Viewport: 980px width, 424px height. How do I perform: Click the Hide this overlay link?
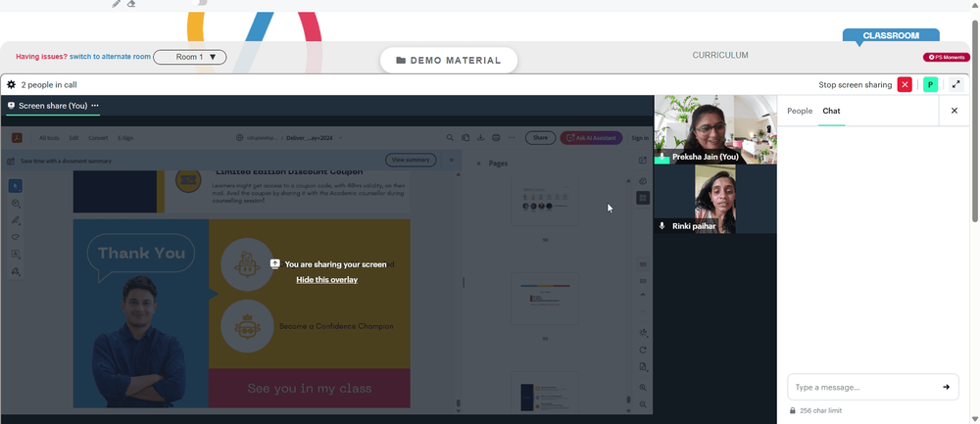point(327,280)
